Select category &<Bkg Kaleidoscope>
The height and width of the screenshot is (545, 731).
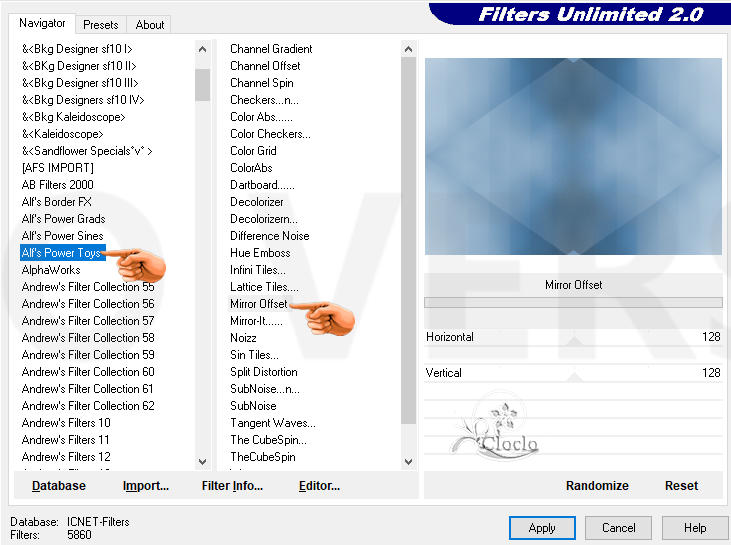(x=74, y=117)
